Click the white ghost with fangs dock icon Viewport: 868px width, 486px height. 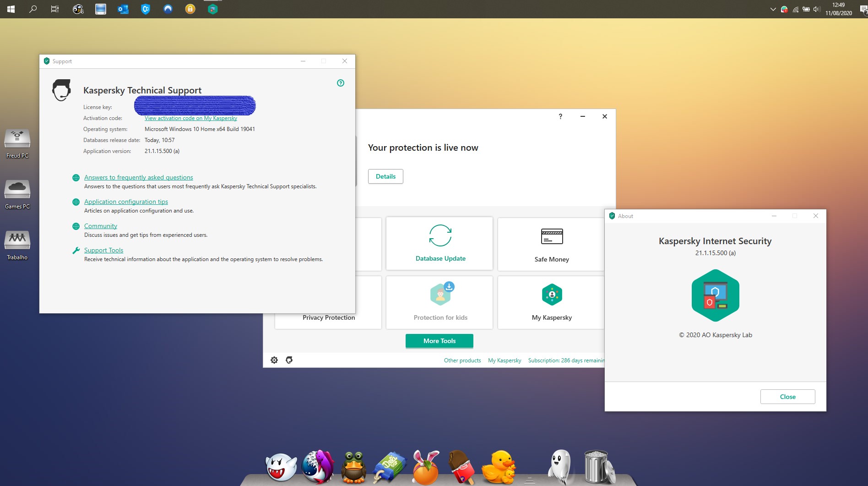(x=281, y=467)
